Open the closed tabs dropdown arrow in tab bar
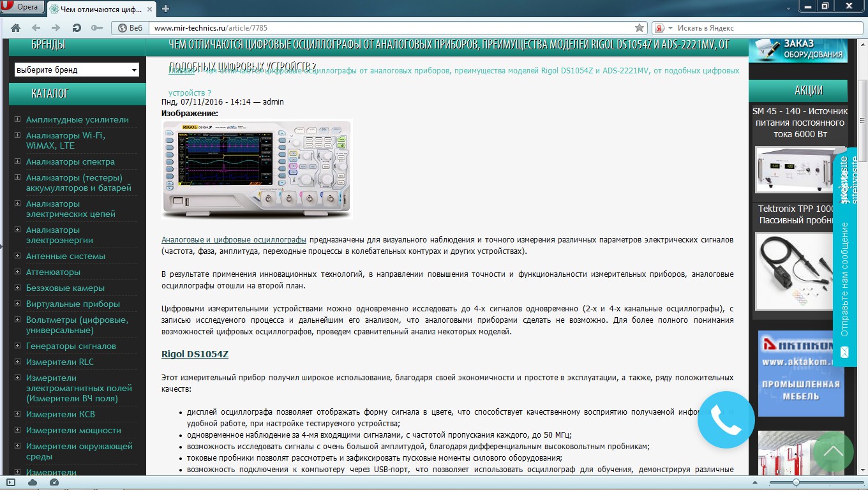Image resolution: width=868 pixels, height=490 pixels. coord(789,9)
